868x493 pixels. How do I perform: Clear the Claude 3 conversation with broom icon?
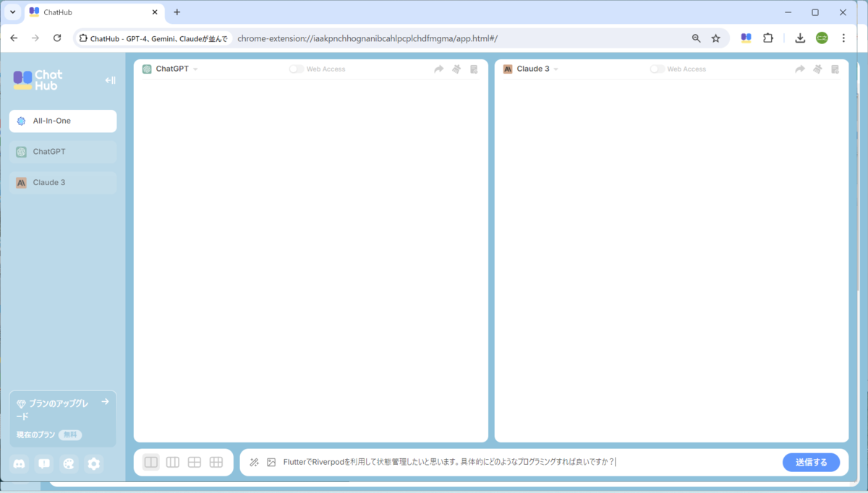[x=817, y=69]
